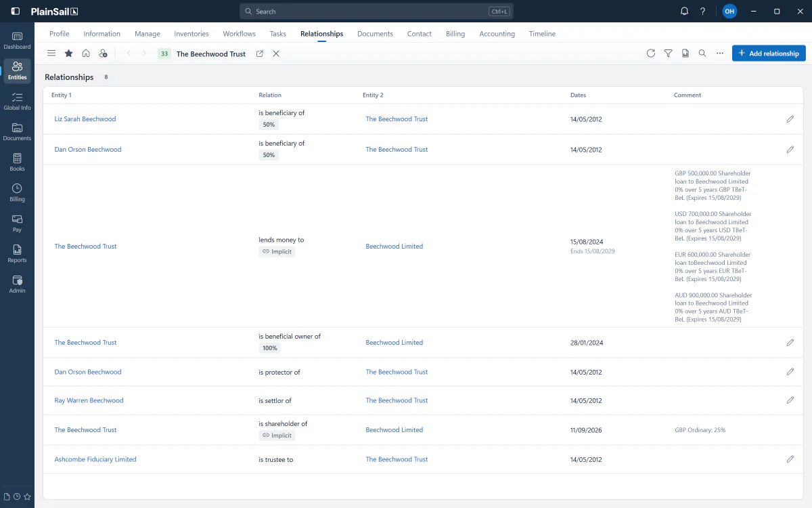Open the Reports sidebar section
This screenshot has height=508, width=812.
click(17, 254)
